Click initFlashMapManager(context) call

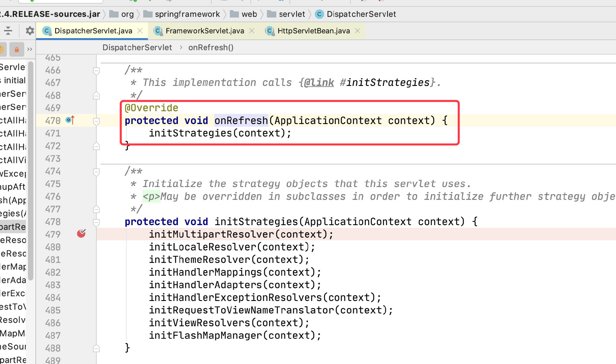tap(235, 335)
